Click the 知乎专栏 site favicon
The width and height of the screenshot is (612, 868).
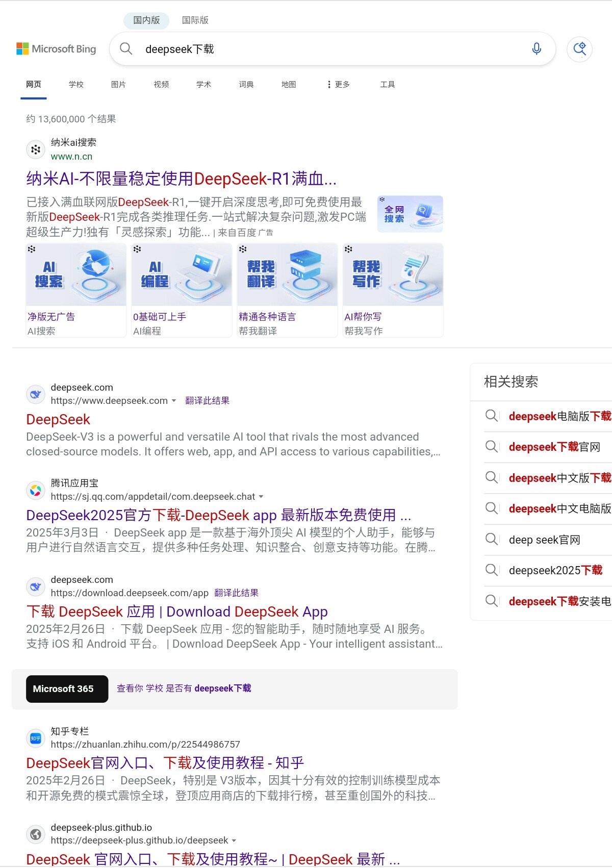tap(36, 738)
